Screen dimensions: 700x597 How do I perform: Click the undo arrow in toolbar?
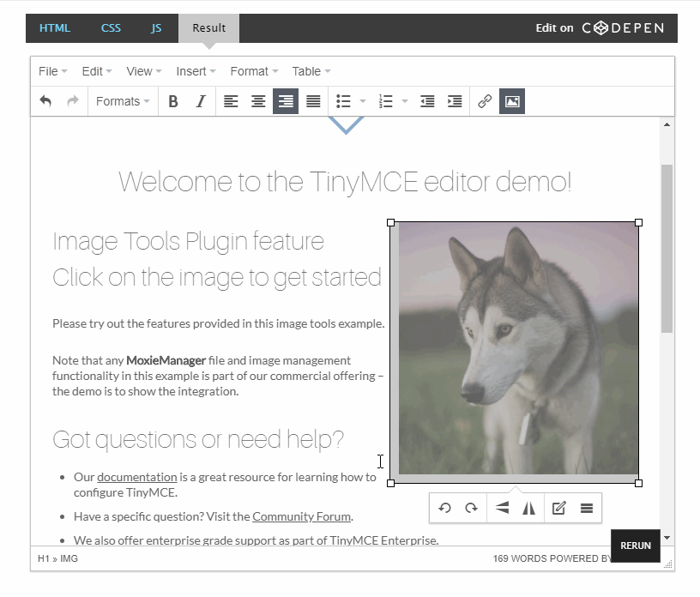pos(45,101)
